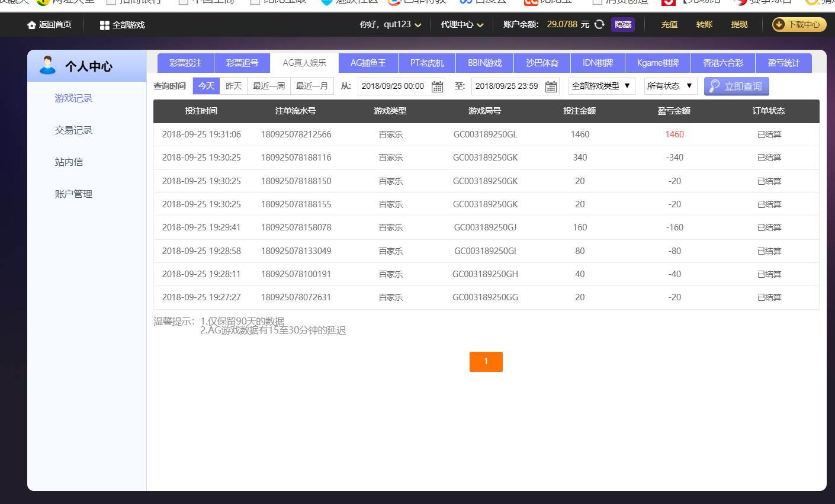Click game round GC003189250GJ
835x504 pixels.
click(x=485, y=227)
